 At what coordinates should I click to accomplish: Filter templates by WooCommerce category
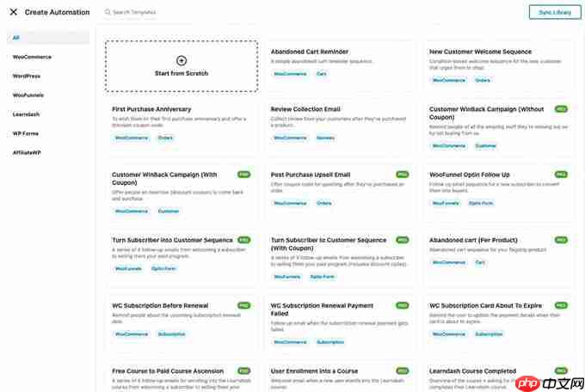click(32, 57)
